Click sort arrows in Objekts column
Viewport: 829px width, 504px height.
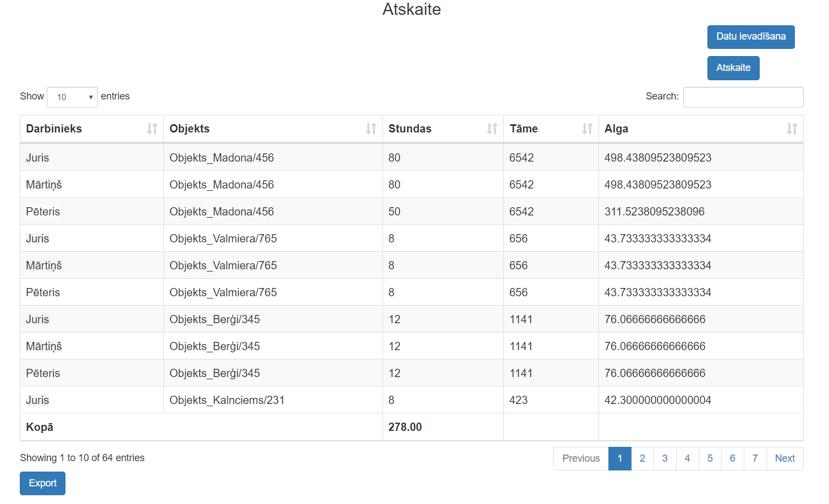371,129
